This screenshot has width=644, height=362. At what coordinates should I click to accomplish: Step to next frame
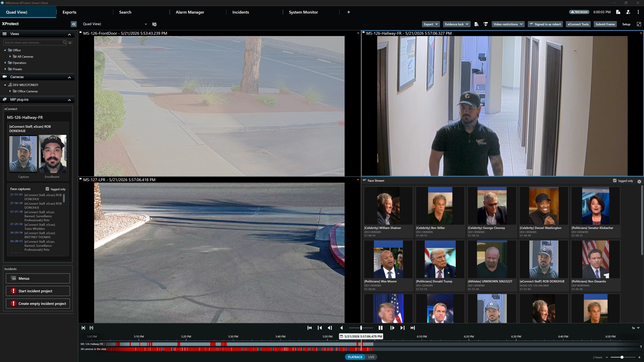tap(392, 328)
